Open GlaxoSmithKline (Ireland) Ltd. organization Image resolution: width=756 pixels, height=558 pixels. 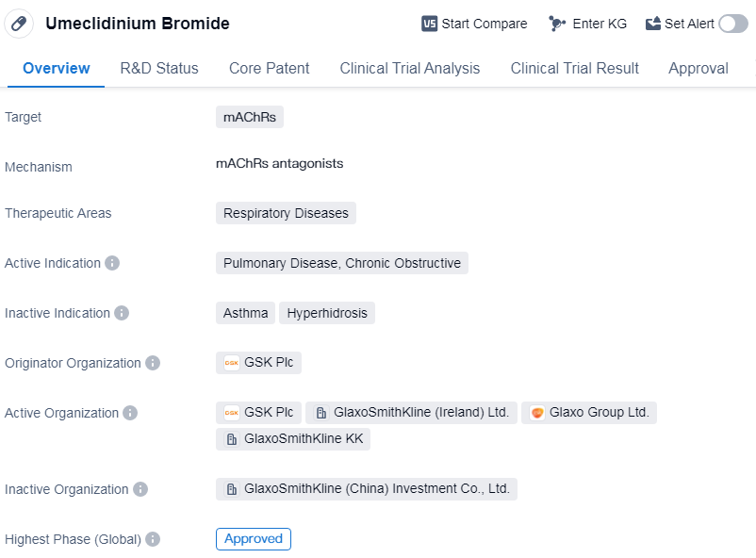pyautogui.click(x=411, y=413)
